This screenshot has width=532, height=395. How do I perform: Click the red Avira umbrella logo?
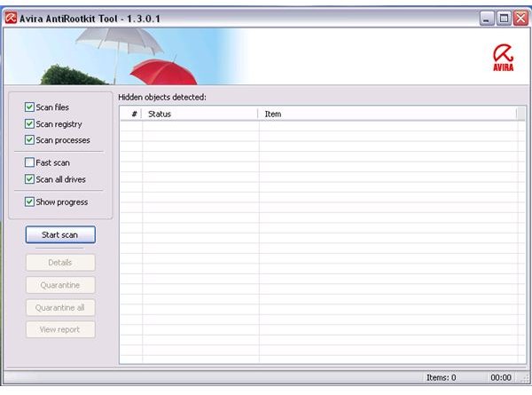pyautogui.click(x=503, y=58)
